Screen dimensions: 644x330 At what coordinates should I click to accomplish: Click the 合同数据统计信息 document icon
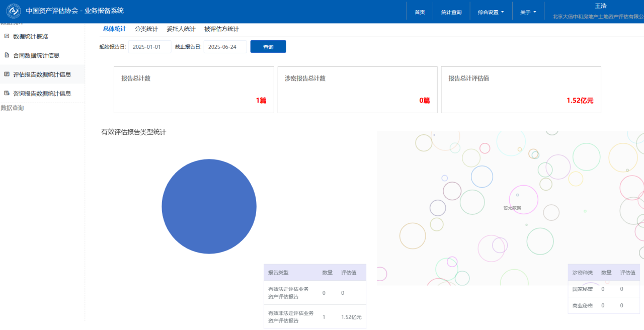7,55
